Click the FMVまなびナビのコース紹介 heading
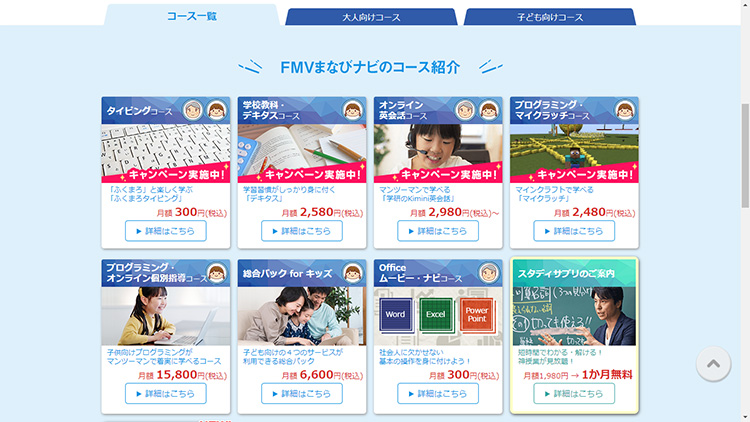Screen dimensions: 750x422 pyautogui.click(x=370, y=67)
